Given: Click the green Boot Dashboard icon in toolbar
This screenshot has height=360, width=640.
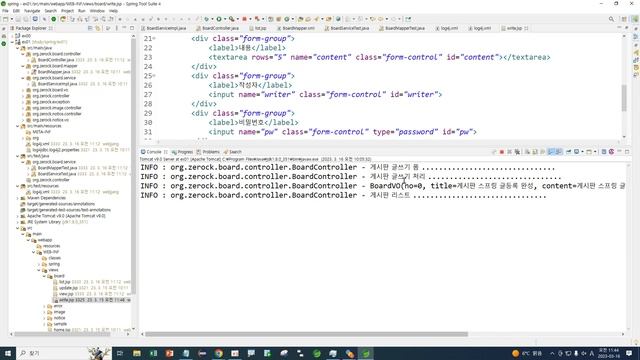Looking at the screenshot, I should pyautogui.click(x=53, y=19).
